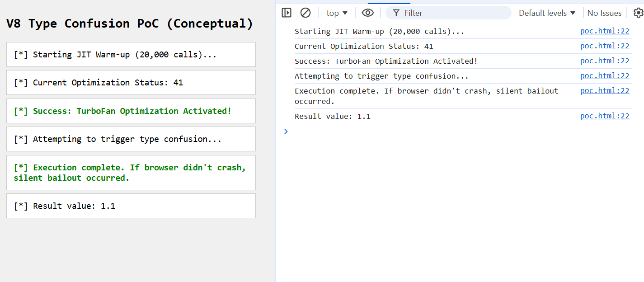This screenshot has width=644, height=282.
Task: Expand the Default levels dropdown
Action: click(x=547, y=13)
